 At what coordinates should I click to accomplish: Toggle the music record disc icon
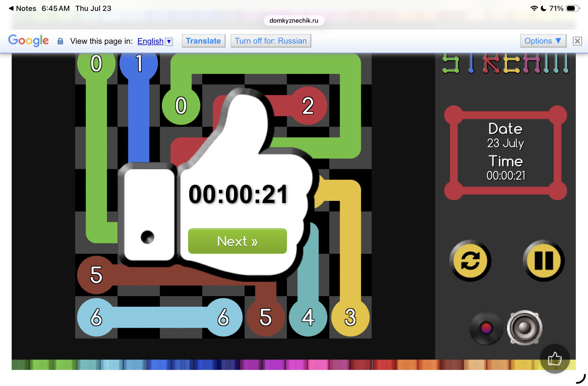click(486, 328)
